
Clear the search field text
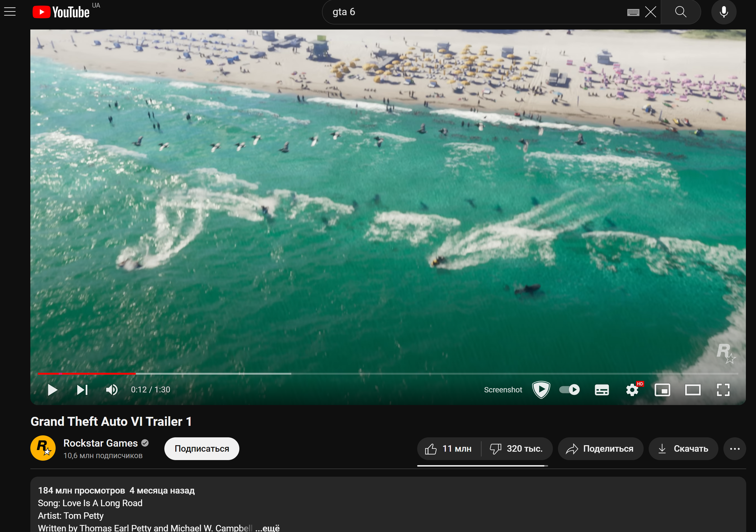(x=650, y=12)
